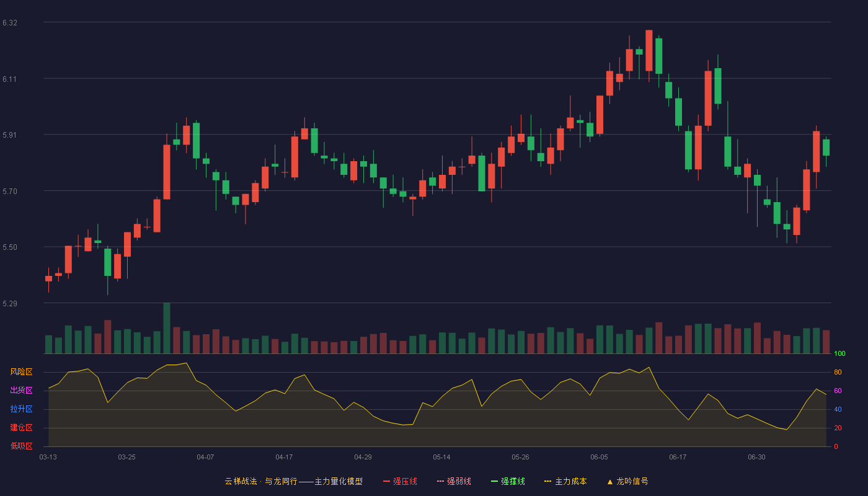Click the 低吸区 zone label
This screenshot has width=868, height=496.
pyautogui.click(x=21, y=446)
